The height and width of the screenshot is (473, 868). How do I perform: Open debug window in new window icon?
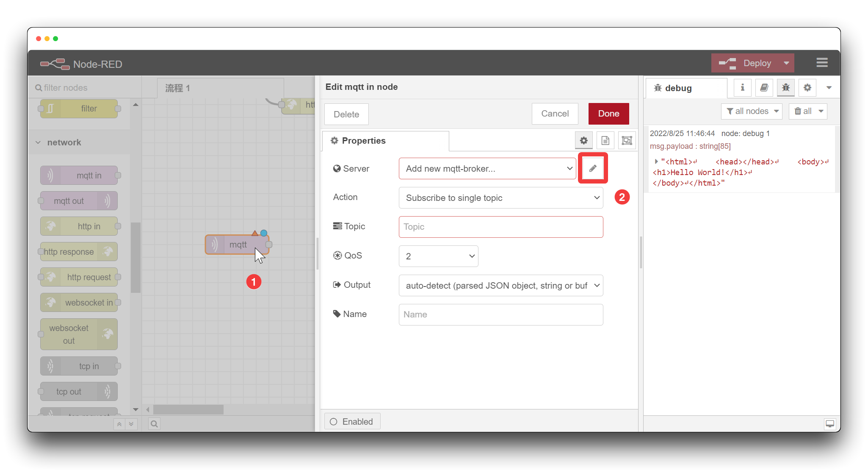[x=830, y=424]
